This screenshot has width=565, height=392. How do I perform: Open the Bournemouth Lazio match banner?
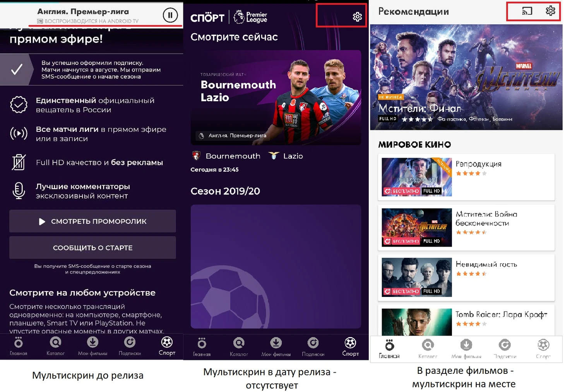276,97
